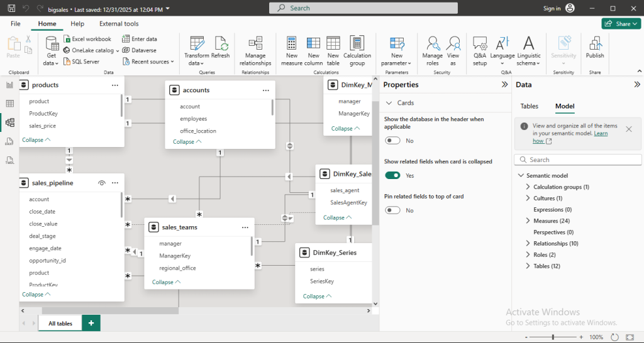Toggle sales_pipeline table visibility eye
Screen dimensions: 644x343
click(x=101, y=183)
